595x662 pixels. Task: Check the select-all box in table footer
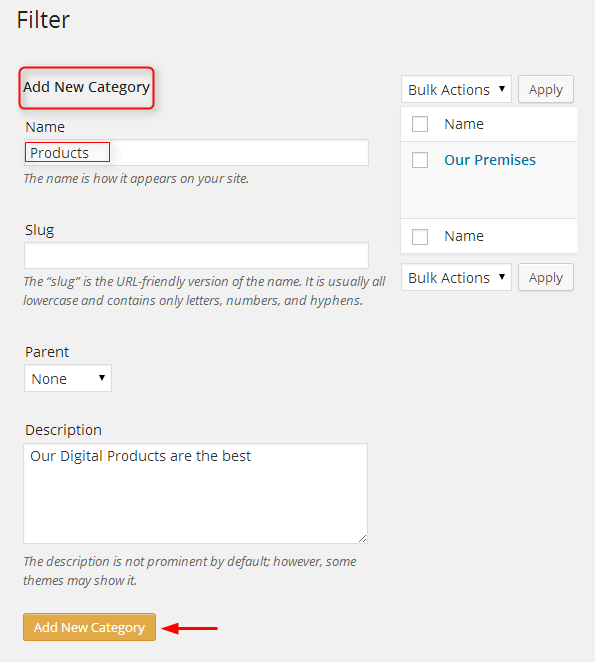tap(420, 236)
